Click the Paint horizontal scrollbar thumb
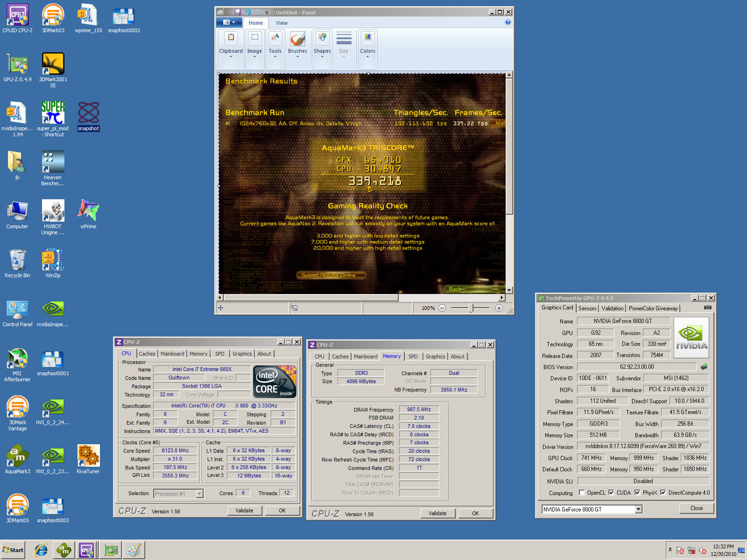 coord(310,297)
